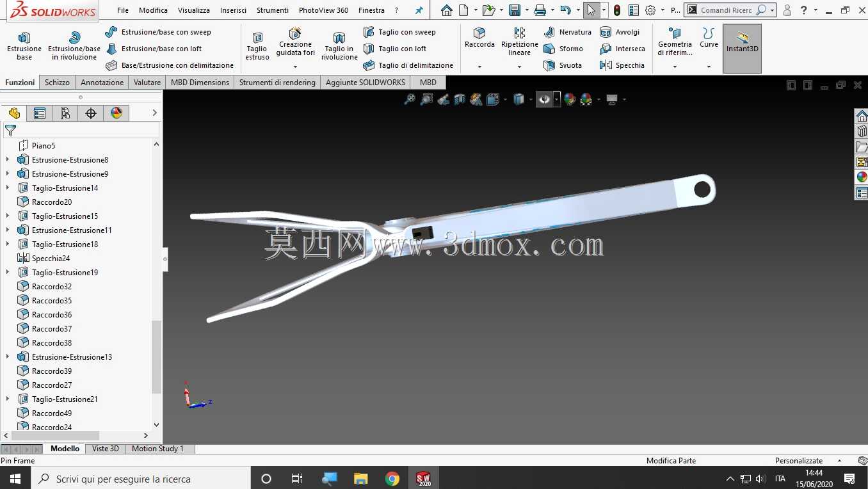Open the Ripetizione lineare pattern tool

(x=519, y=42)
